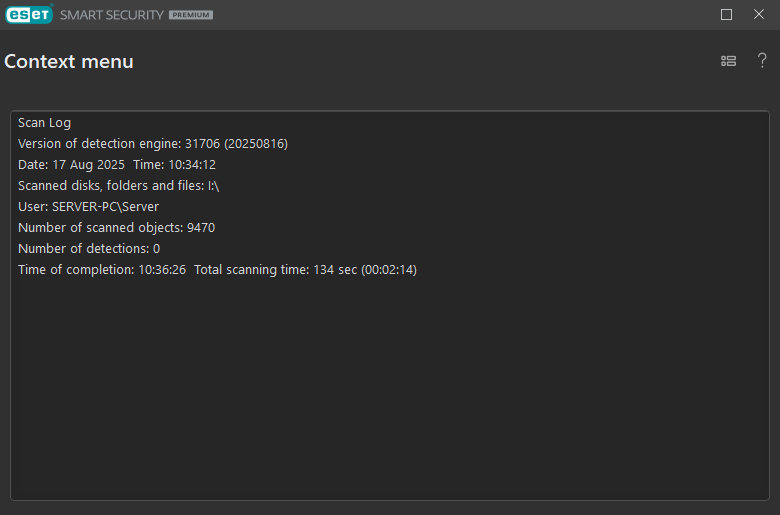Maximize the ESET scan log window

[726, 14]
